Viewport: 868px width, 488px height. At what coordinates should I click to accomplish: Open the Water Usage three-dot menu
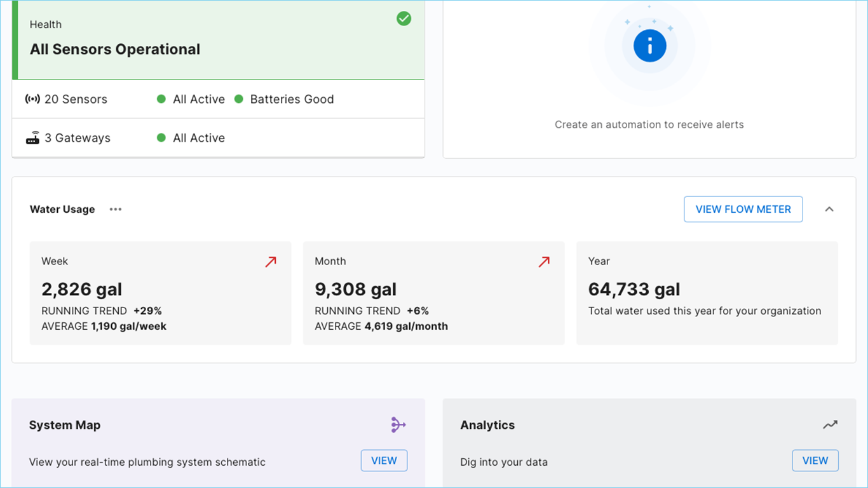[115, 209]
